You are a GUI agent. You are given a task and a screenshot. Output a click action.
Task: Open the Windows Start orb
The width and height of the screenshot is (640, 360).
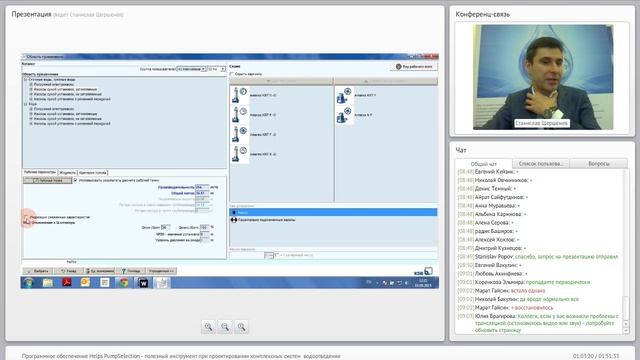click(x=29, y=282)
